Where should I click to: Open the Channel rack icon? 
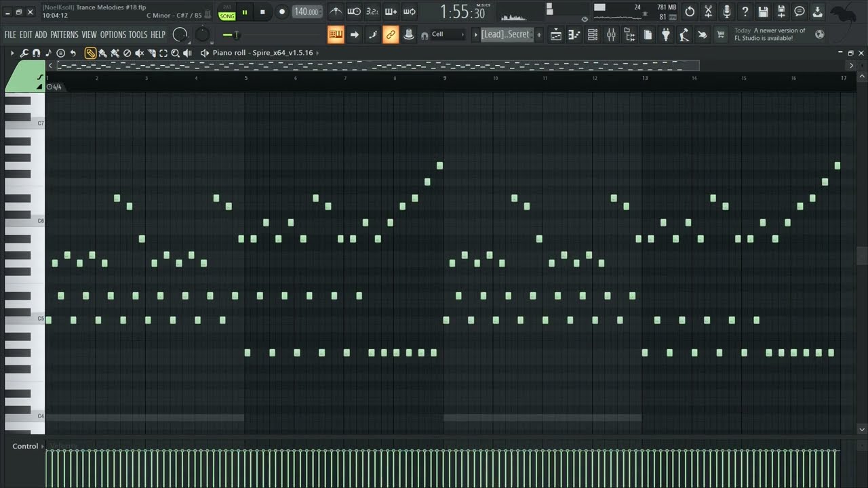[592, 35]
